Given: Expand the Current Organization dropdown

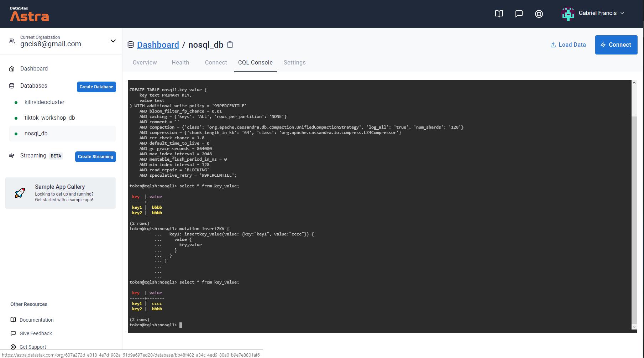Looking at the screenshot, I should tap(113, 41).
